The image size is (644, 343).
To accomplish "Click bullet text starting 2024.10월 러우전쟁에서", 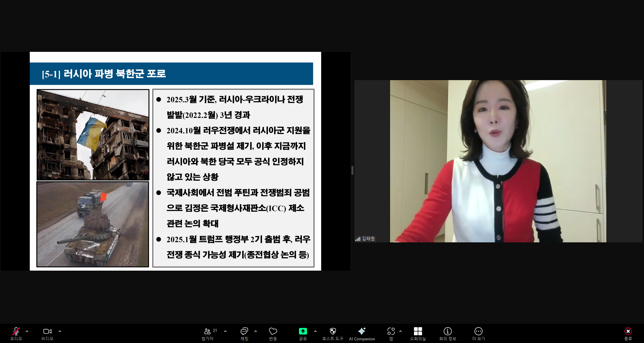I will point(238,153).
